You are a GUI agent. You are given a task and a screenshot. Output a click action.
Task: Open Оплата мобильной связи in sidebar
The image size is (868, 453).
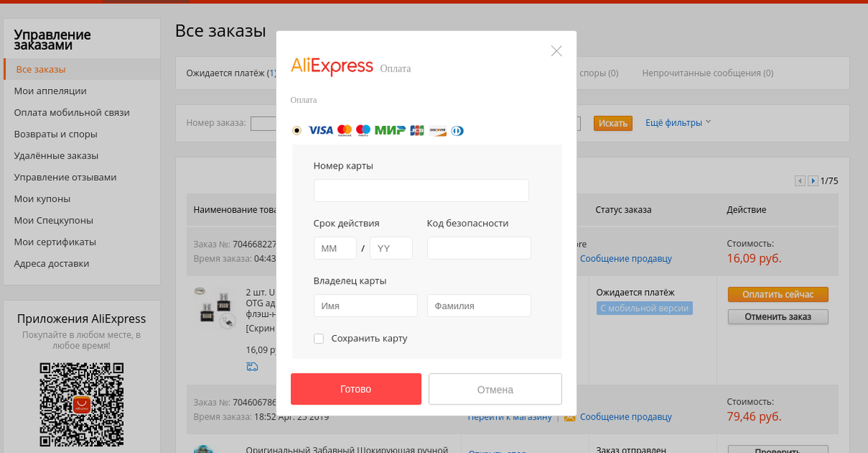[72, 112]
